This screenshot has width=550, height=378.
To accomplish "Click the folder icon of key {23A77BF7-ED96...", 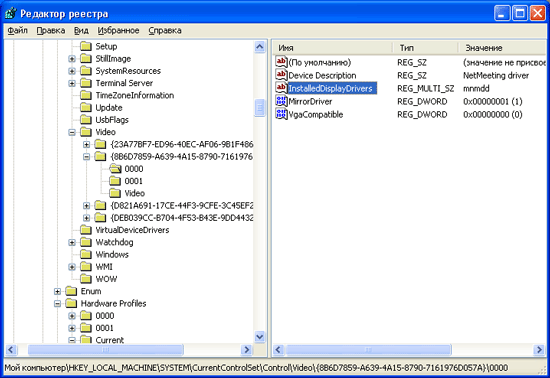I will (x=101, y=144).
